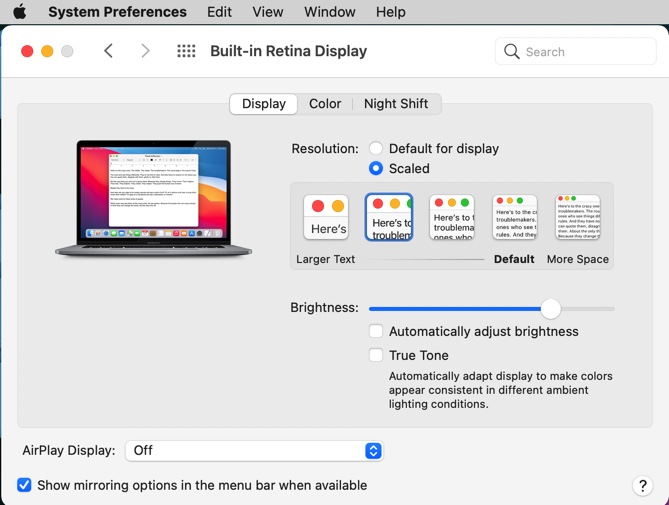Choose the middle scaled resolution thumbnail
Screen dimensions: 669x505
[452, 217]
